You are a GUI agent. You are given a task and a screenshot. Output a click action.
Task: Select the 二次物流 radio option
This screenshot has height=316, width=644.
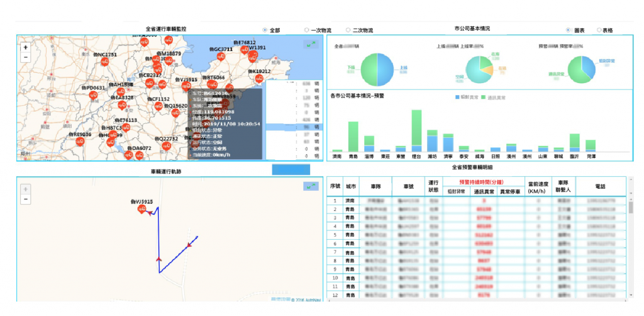coord(348,30)
